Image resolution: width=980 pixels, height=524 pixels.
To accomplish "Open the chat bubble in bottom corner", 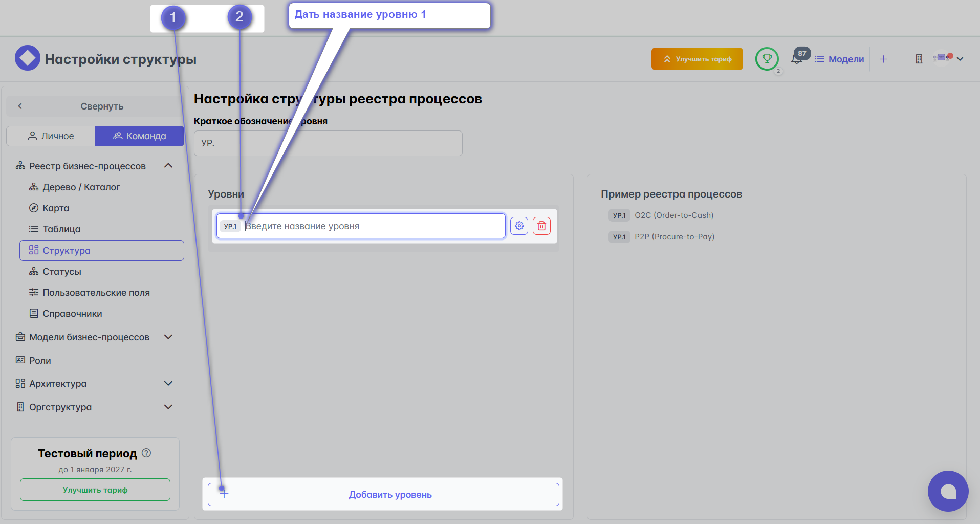I will coord(948,491).
